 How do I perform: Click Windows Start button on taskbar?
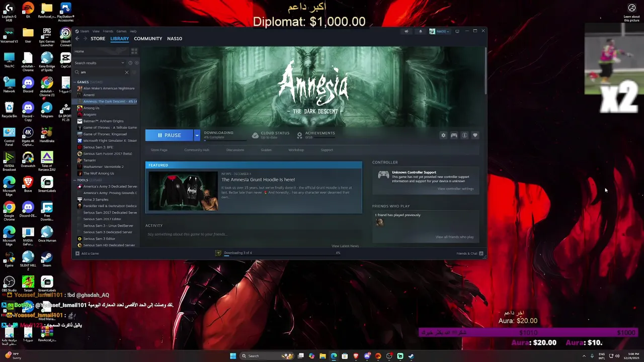[233, 356]
